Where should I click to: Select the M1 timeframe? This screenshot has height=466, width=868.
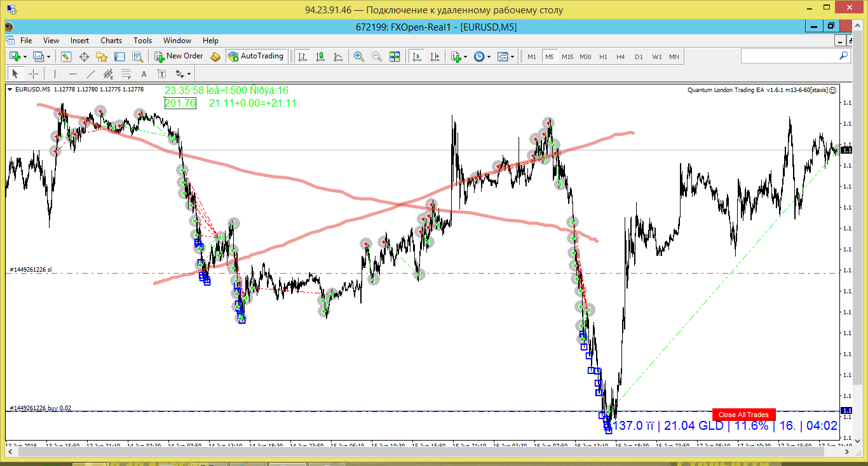tap(532, 57)
